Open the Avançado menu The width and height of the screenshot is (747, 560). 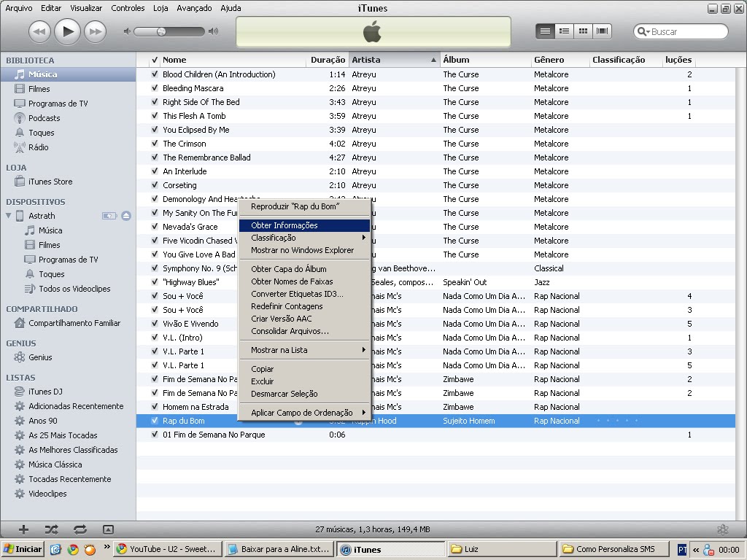point(194,8)
